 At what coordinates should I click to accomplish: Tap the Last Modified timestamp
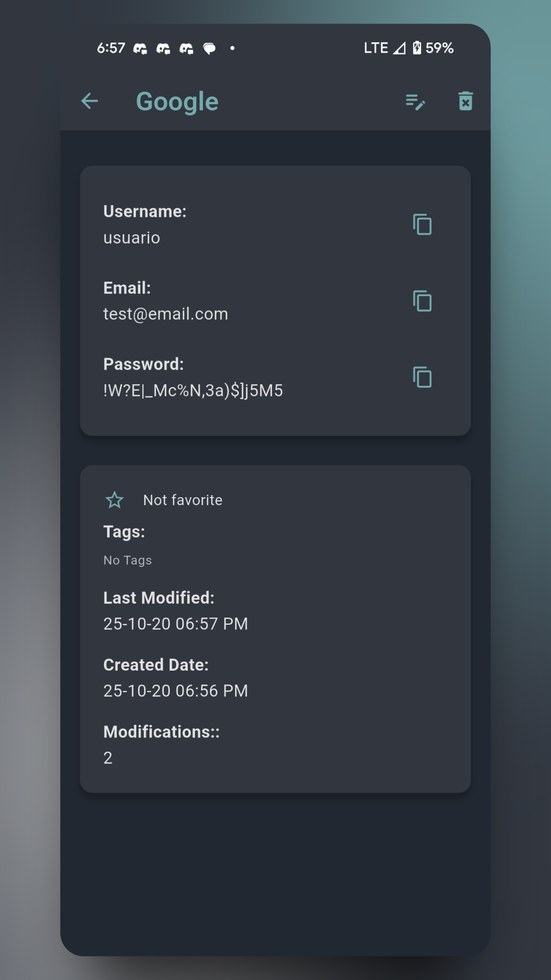[x=176, y=624]
